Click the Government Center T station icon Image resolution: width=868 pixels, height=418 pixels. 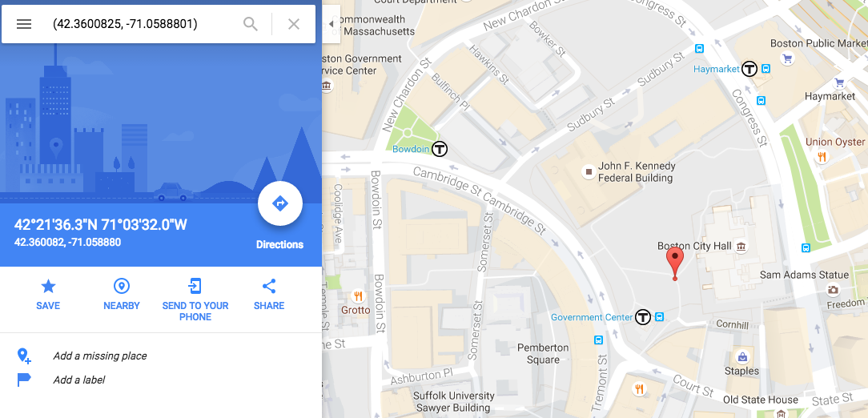(x=643, y=317)
